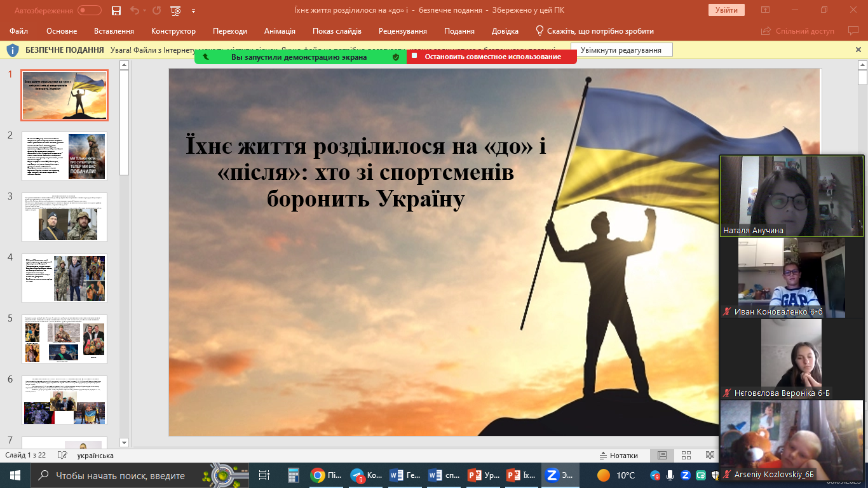
Task: Click the БЕЗПЕЧНЕ ПОДАННЯ shield icon
Action: coord(13,50)
